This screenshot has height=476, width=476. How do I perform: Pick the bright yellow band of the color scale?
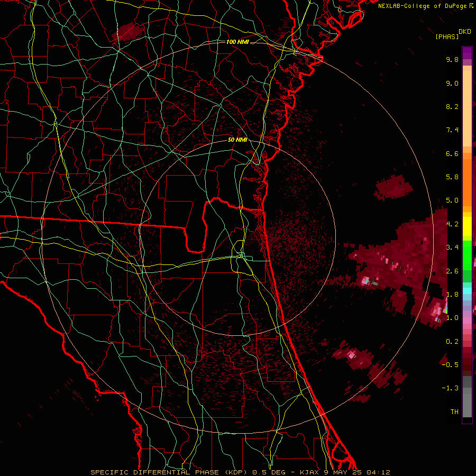click(x=467, y=226)
